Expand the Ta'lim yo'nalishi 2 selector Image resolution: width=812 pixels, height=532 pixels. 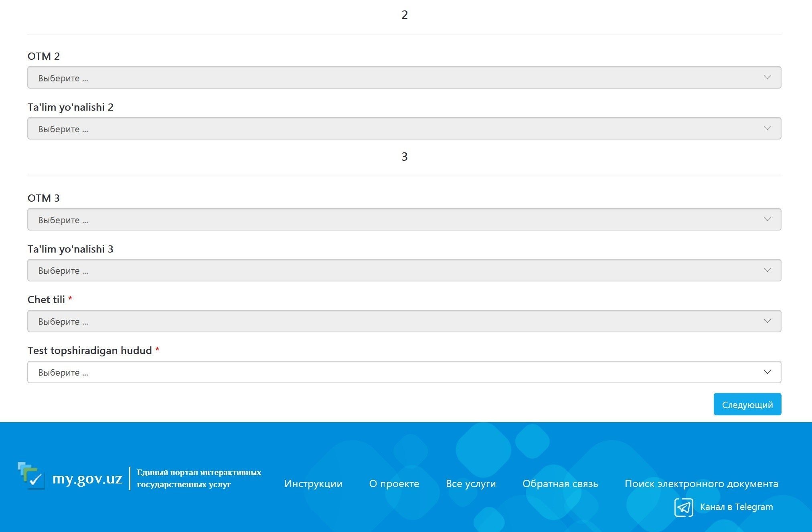pos(404,128)
